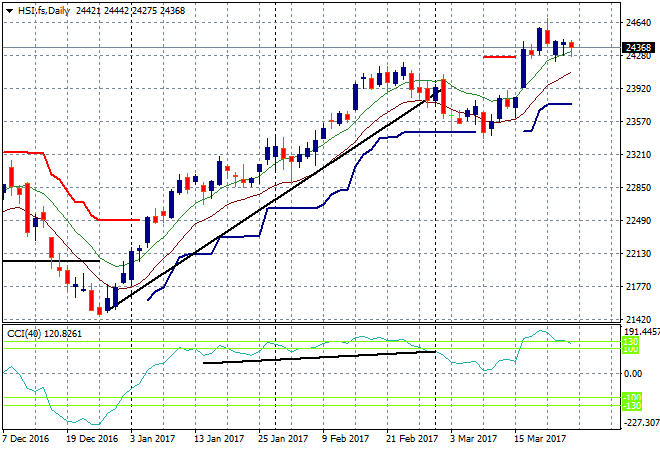The height and width of the screenshot is (450, 660).
Task: Click the 9 Feb 2017 date label
Action: tap(346, 439)
